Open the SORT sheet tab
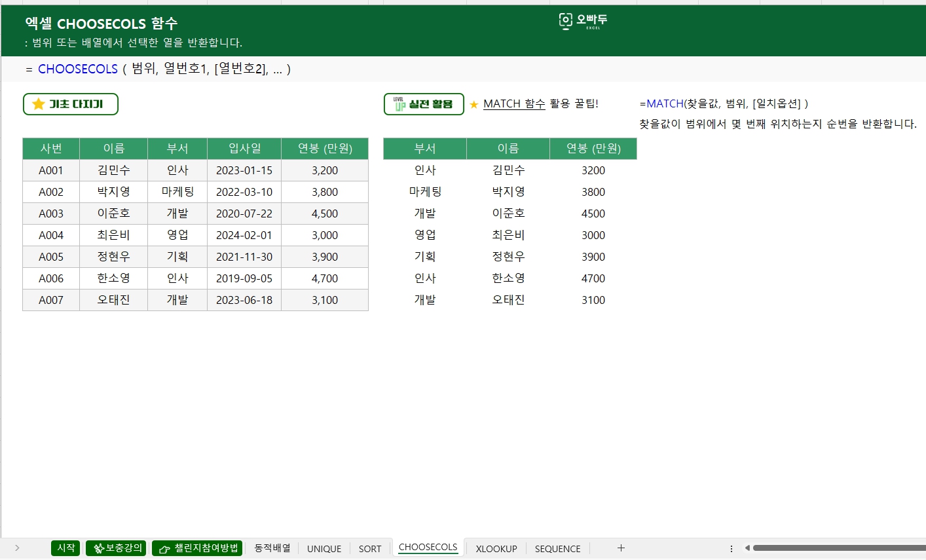 (370, 549)
